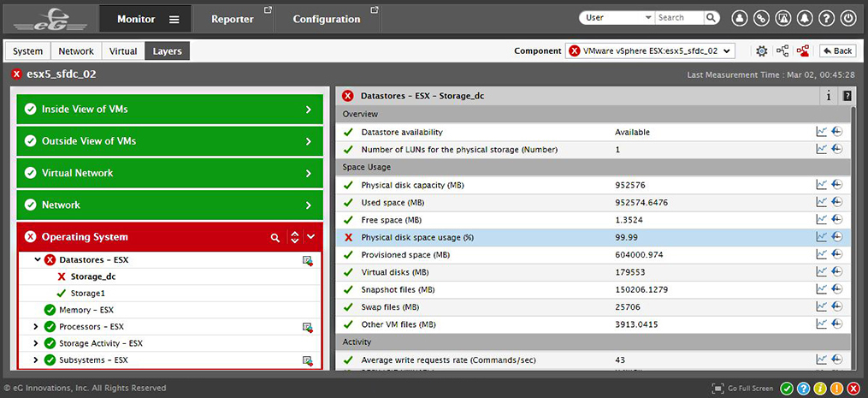
Task: Open graph for Datastore availability
Action: tap(822, 132)
